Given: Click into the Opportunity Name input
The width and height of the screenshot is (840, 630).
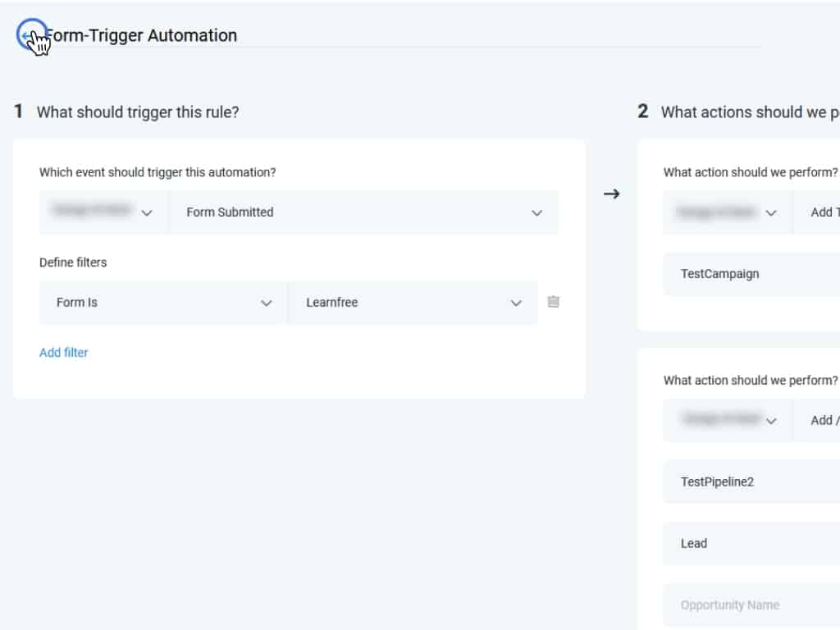Looking at the screenshot, I should click(x=751, y=605).
